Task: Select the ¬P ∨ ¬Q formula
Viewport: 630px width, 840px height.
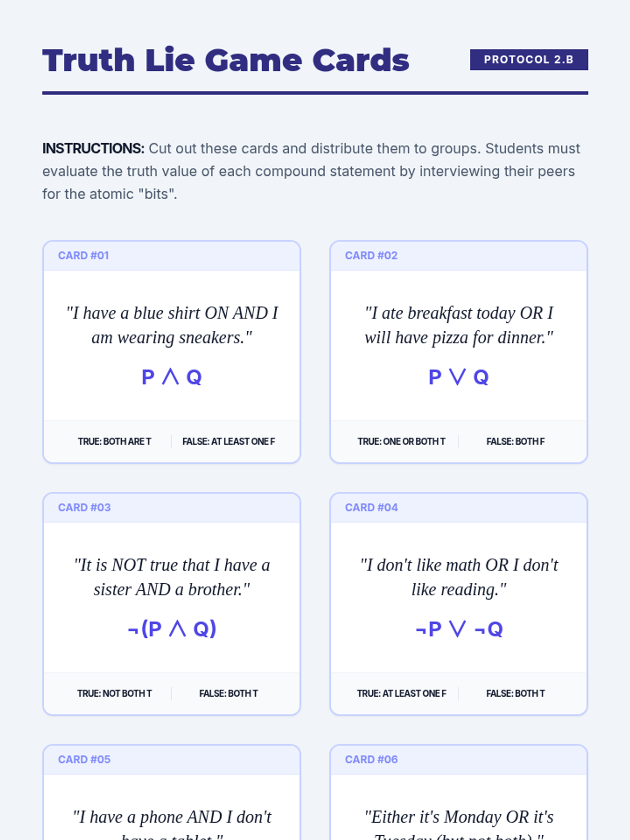Action: pos(458,629)
